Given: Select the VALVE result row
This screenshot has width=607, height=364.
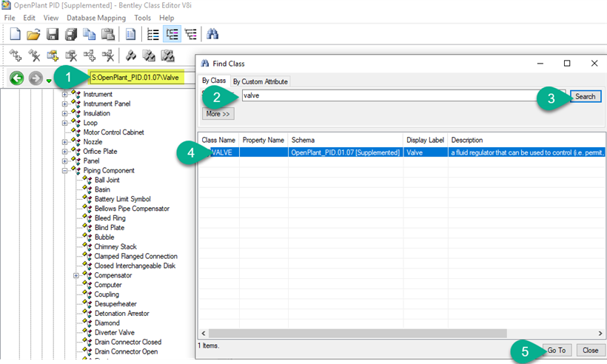Looking at the screenshot, I should pyautogui.click(x=402, y=152).
